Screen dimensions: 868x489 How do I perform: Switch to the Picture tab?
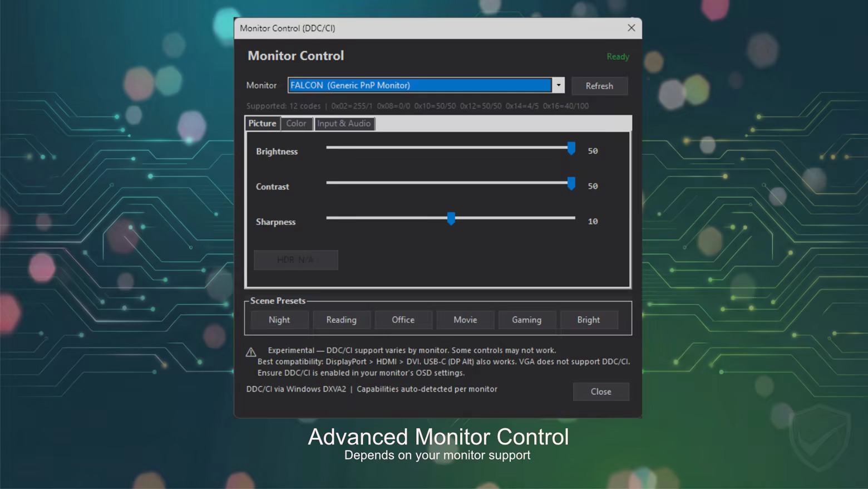[262, 124]
